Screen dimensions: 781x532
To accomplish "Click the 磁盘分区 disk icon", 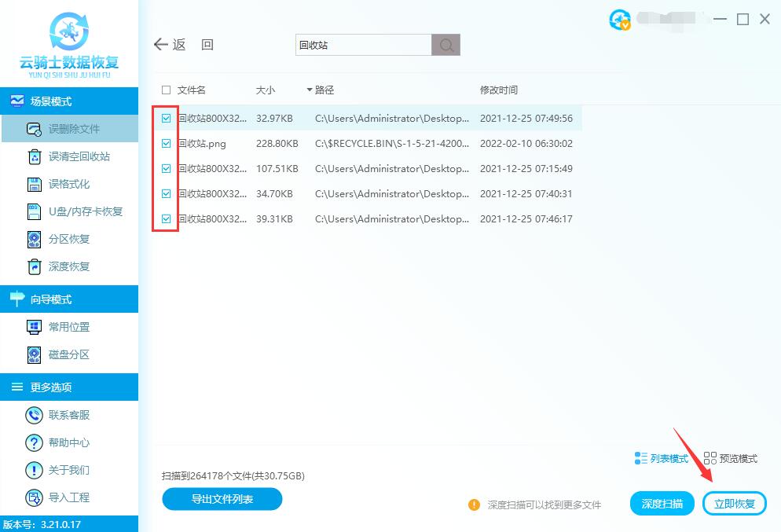I will tap(34, 354).
